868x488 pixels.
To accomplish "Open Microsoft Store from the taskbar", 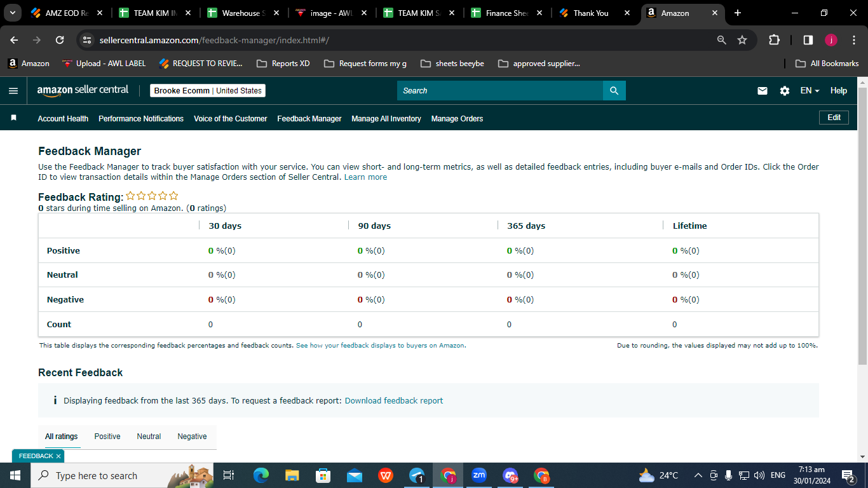I will pyautogui.click(x=323, y=475).
